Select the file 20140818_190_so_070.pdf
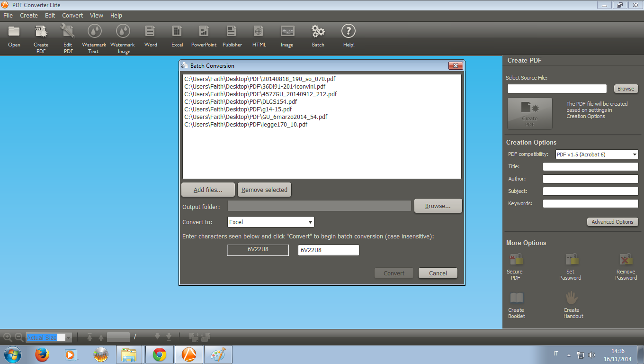644x364 pixels. coord(260,79)
